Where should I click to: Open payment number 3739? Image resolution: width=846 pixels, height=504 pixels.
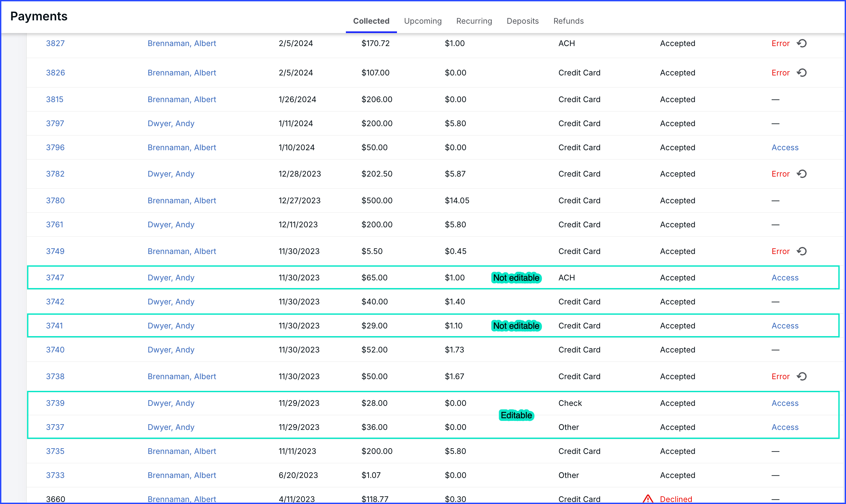[x=55, y=404]
